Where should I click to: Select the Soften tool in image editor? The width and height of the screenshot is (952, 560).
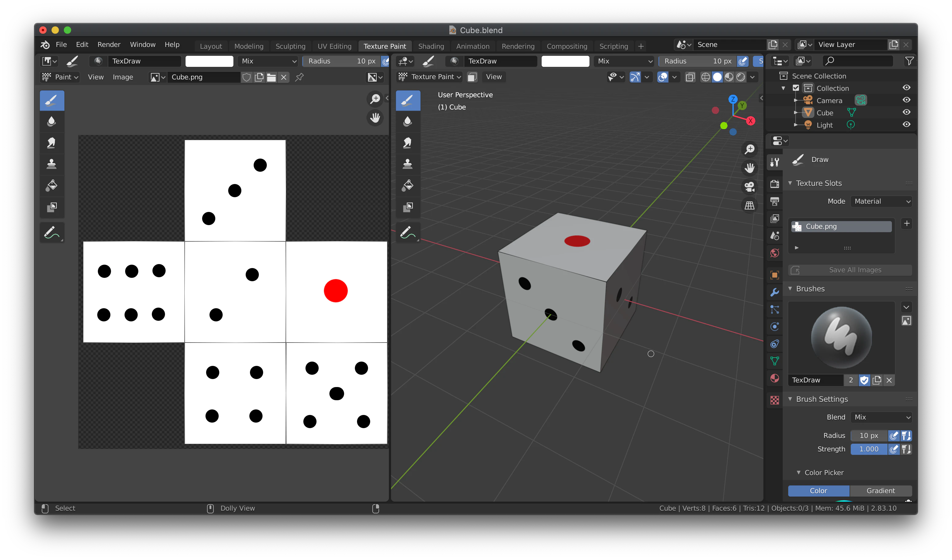tap(52, 122)
